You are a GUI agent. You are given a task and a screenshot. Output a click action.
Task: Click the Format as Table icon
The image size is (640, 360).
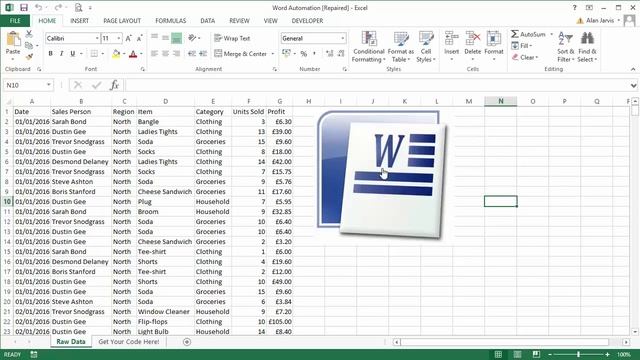(401, 39)
